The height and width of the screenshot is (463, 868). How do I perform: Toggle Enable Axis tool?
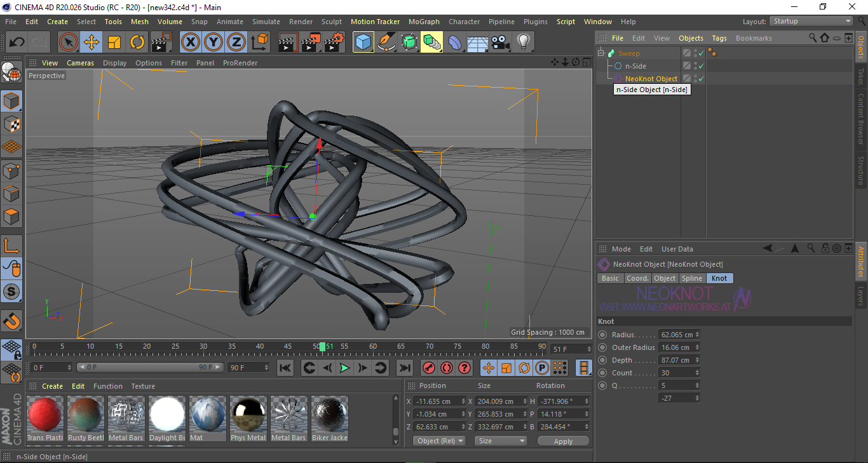point(11,246)
